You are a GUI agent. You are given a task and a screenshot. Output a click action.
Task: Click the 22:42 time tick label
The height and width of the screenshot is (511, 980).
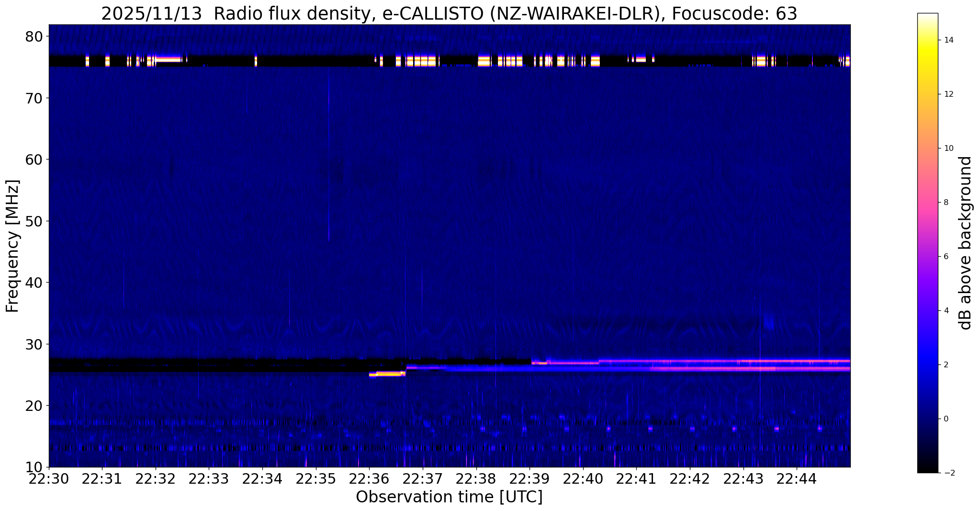690,479
